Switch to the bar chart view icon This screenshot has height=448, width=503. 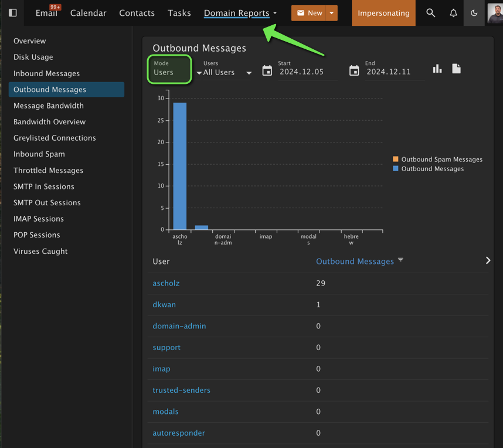pos(437,69)
